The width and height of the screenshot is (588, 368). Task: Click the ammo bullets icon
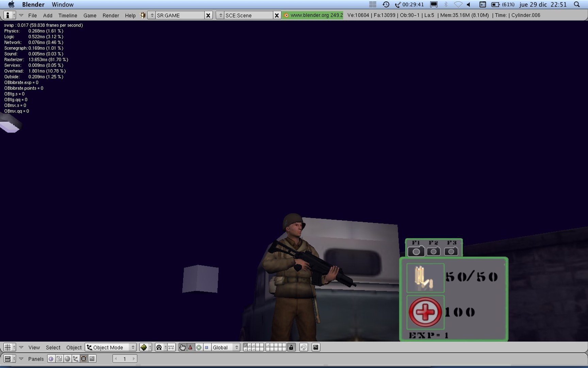coord(425,278)
